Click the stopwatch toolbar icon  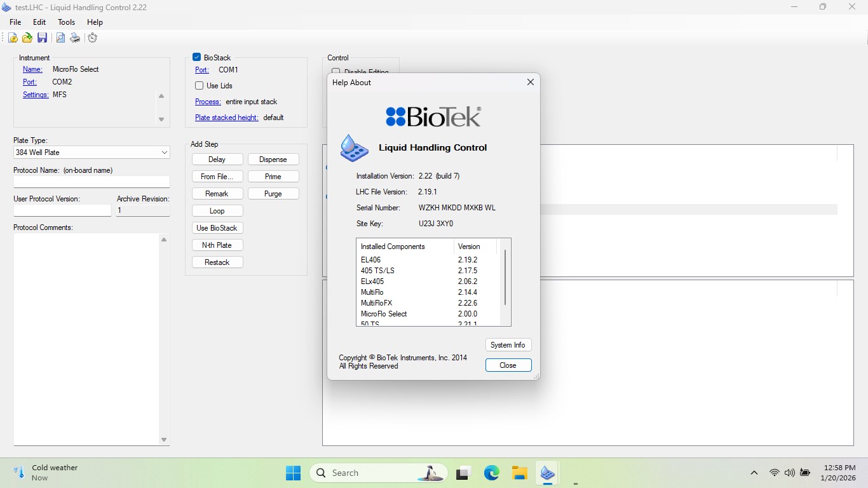pos(93,38)
